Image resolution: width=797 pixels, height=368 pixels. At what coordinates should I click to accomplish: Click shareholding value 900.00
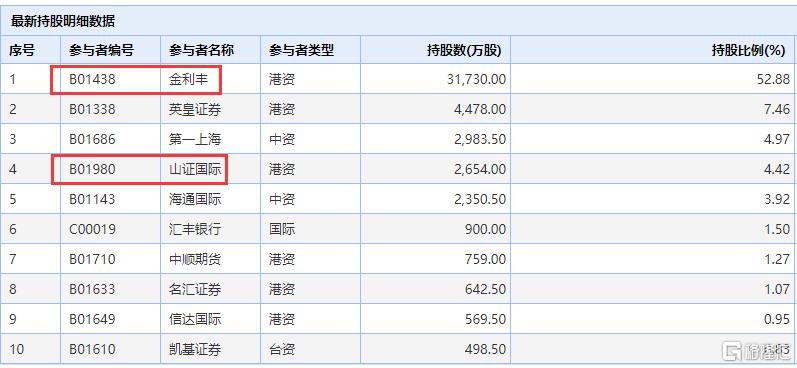click(x=485, y=229)
